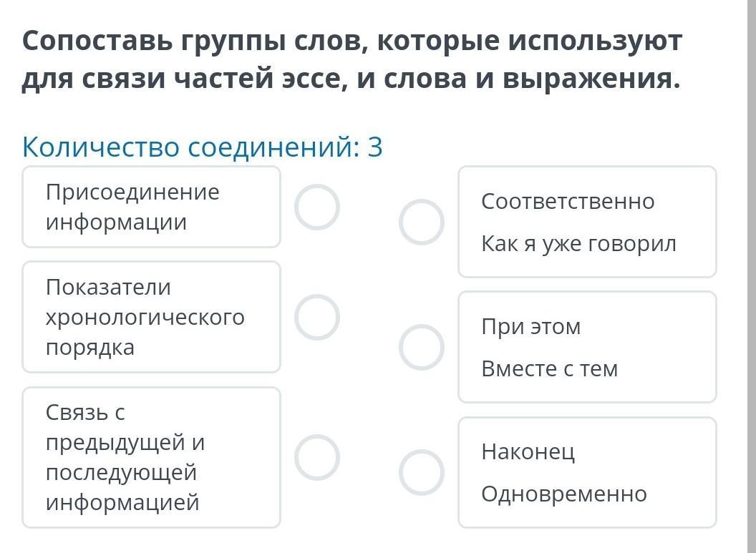Click the "Присоединение информации" card

pos(151,207)
